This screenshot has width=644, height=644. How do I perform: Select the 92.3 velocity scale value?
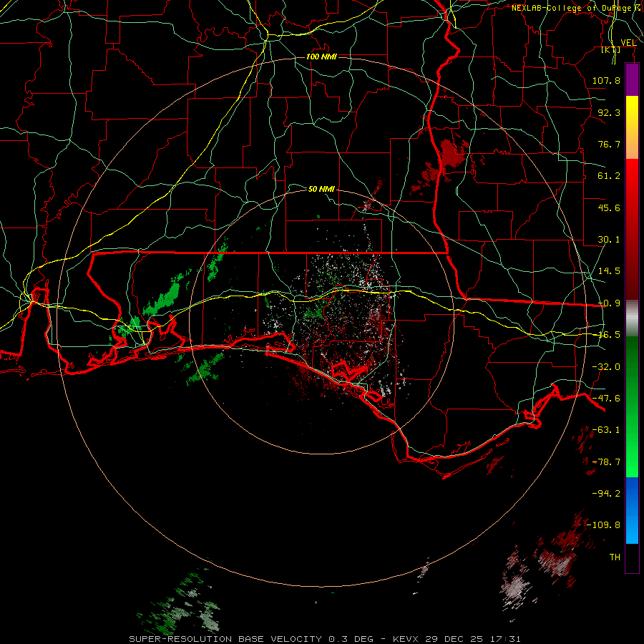609,112
